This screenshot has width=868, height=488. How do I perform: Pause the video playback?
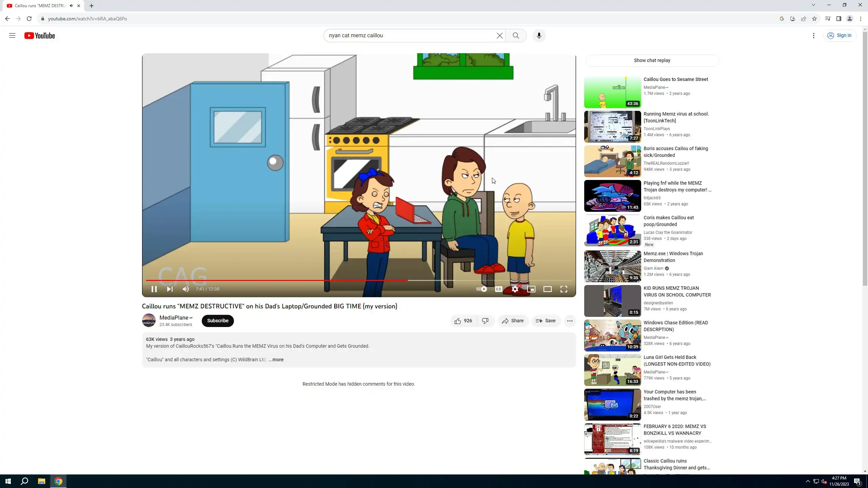coord(154,289)
